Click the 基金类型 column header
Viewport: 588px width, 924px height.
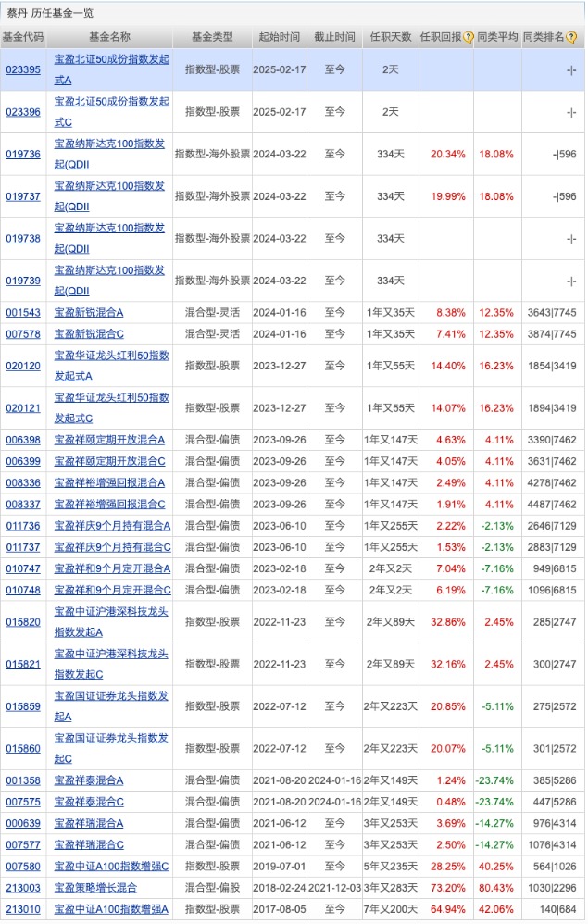[212, 37]
